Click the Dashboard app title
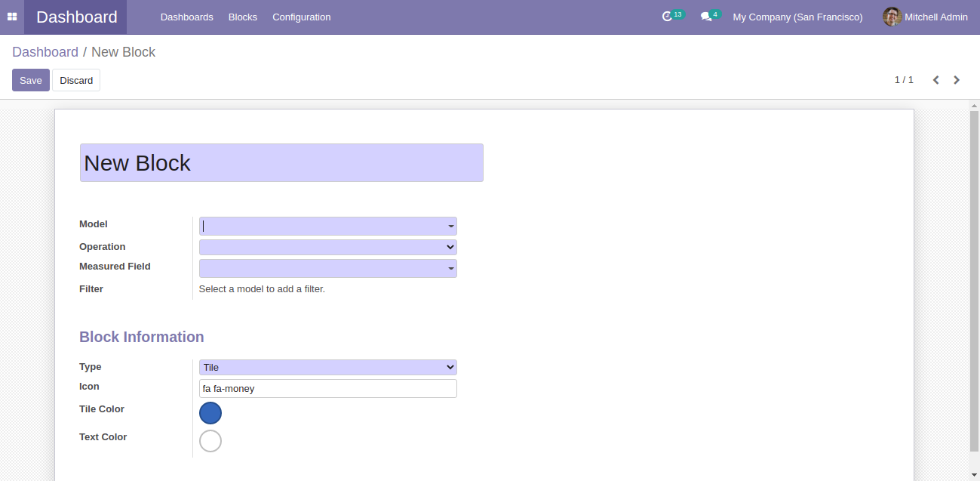980x481 pixels. (77, 17)
